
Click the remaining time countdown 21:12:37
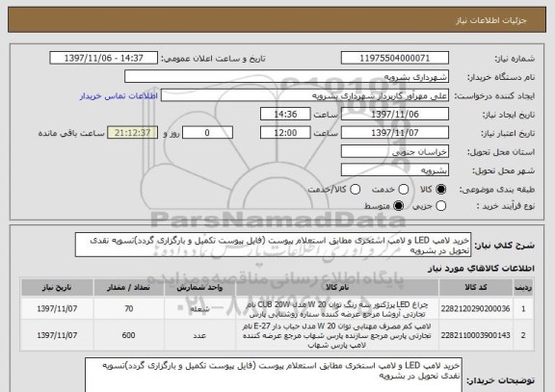tap(132, 133)
